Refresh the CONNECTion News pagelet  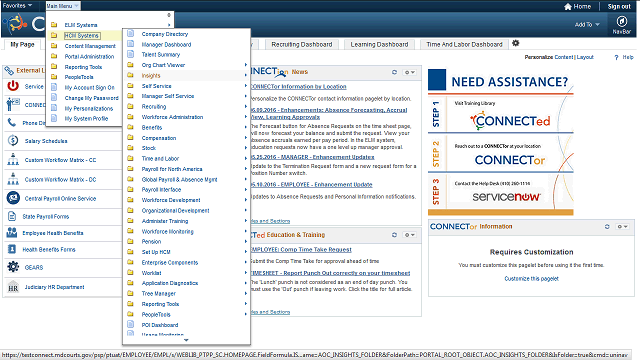click(394, 72)
